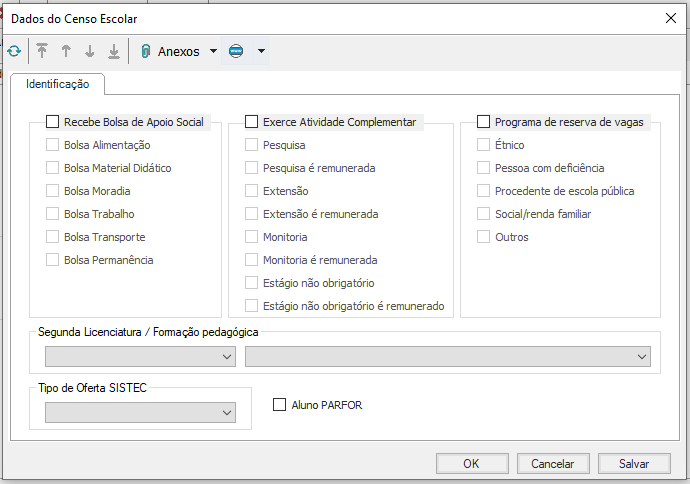Open the first Segunda Licenciatura combo box
The width and height of the screenshot is (690, 484).
point(140,357)
